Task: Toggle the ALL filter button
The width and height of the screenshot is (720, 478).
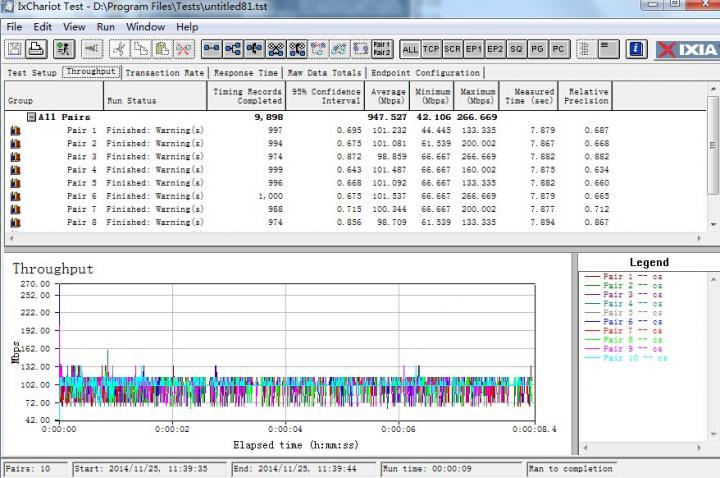Action: (x=410, y=49)
